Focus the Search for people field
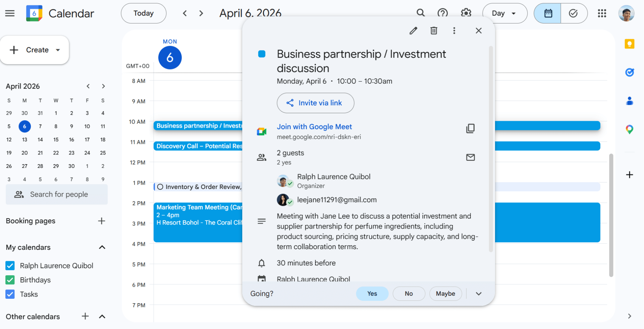The height and width of the screenshot is (329, 644). [57, 194]
